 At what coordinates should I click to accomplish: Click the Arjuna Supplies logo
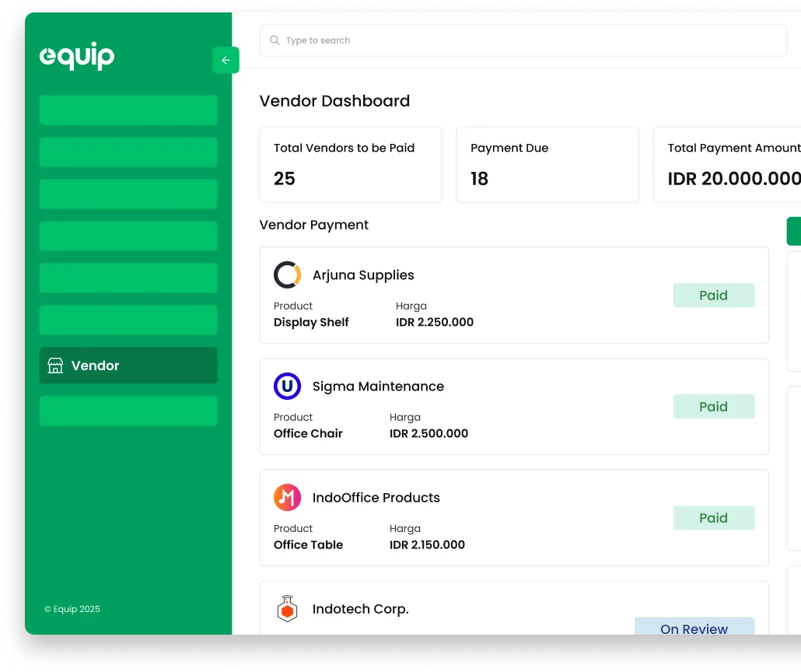(x=287, y=275)
